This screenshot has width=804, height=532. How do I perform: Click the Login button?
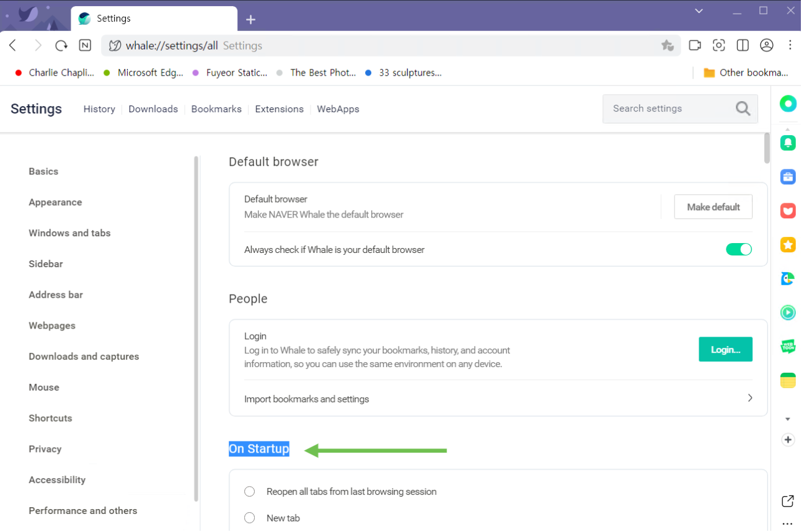[725, 350]
